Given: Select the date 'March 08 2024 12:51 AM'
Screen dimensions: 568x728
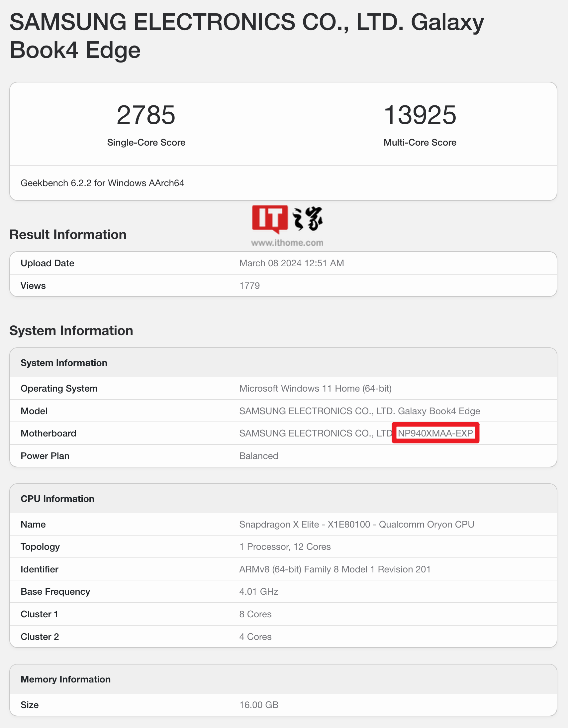Looking at the screenshot, I should (x=292, y=263).
